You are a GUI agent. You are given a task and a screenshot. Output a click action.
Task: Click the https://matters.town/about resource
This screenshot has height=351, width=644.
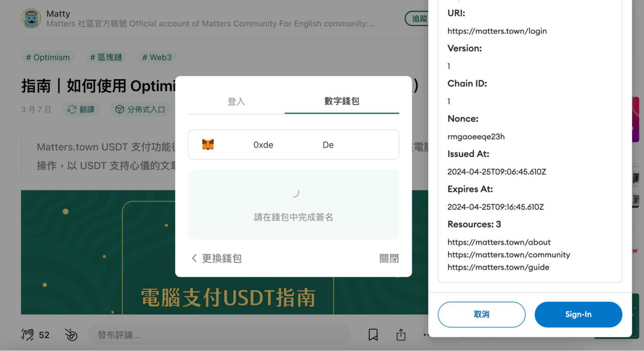point(499,242)
